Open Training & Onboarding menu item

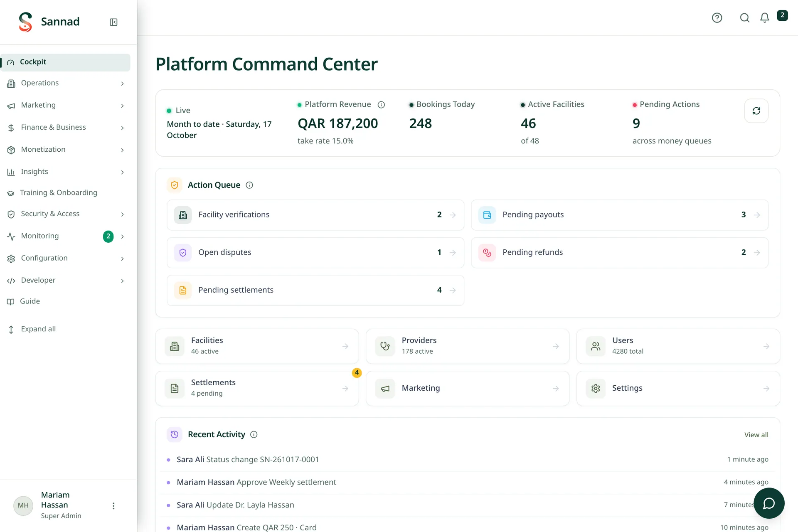(66, 193)
